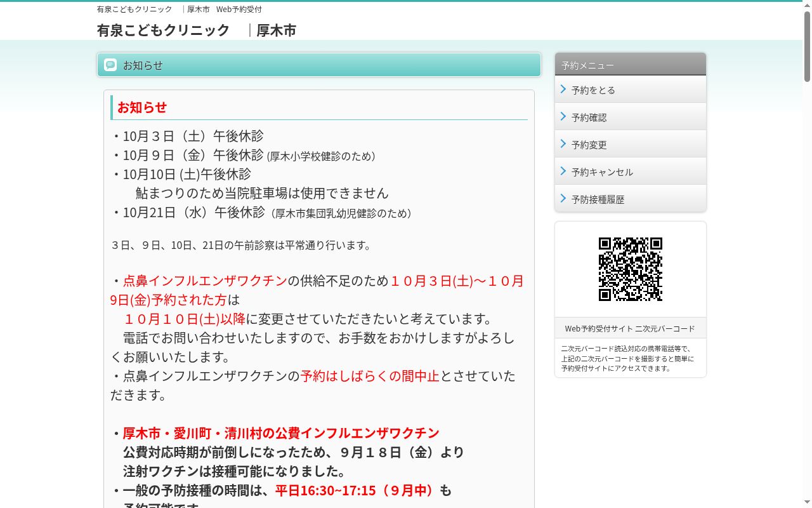812x508 pixels.
Task: Click the red text 平日16:30~17:15（９月中）
Action: [x=357, y=490]
